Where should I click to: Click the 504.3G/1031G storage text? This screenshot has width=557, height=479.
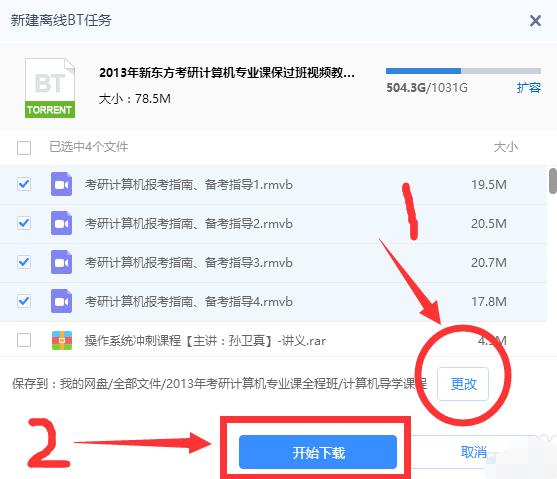[x=427, y=87]
